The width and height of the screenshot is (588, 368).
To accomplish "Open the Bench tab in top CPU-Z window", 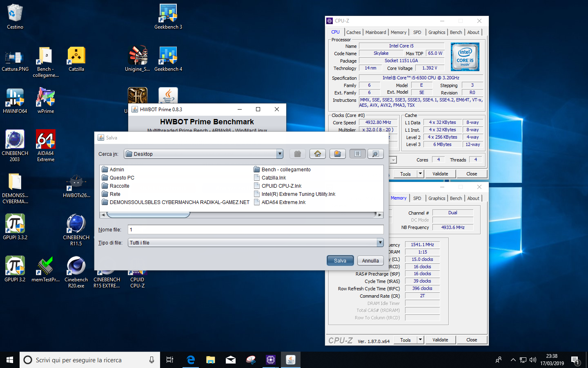I will 456,32.
